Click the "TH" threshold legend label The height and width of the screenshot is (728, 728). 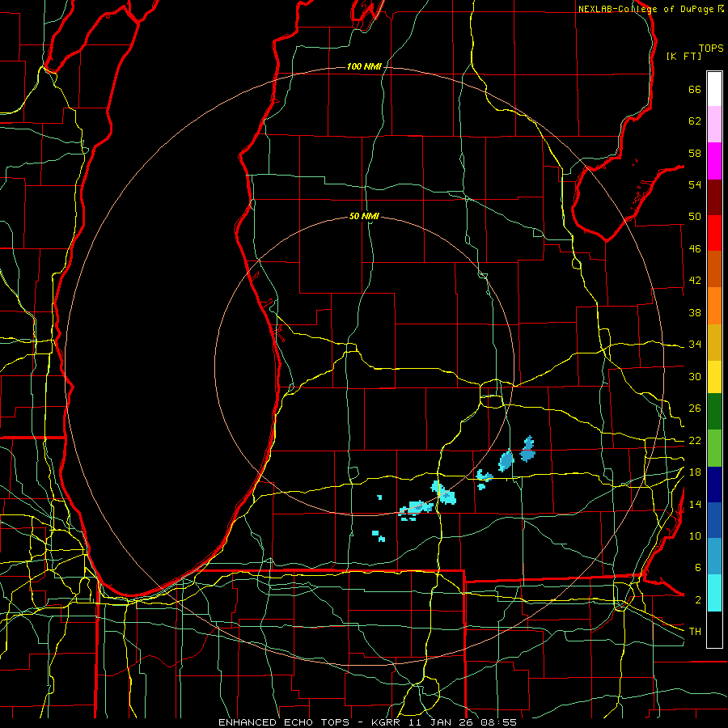pos(695,632)
